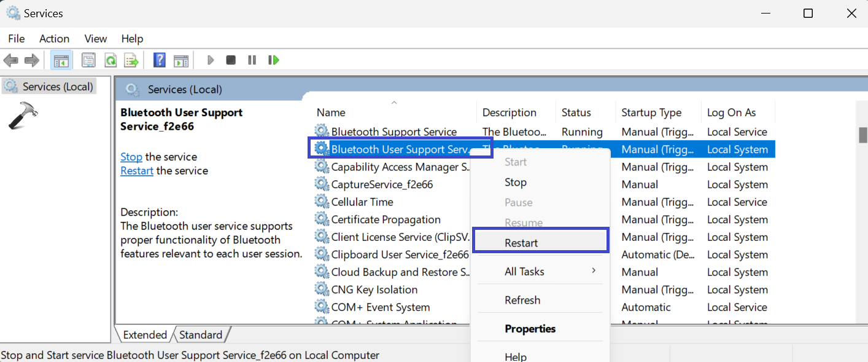Click the Restart Service toolbar icon

point(274,60)
